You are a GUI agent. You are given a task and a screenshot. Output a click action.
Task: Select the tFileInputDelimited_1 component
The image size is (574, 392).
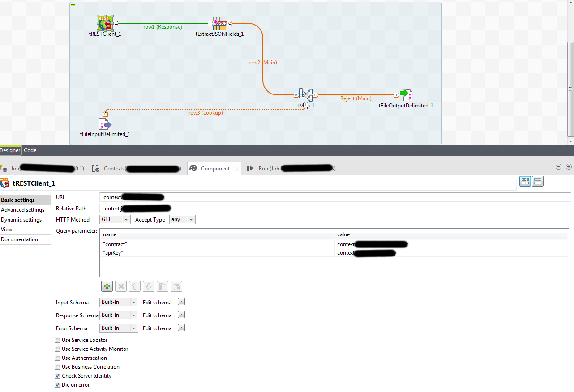[105, 124]
